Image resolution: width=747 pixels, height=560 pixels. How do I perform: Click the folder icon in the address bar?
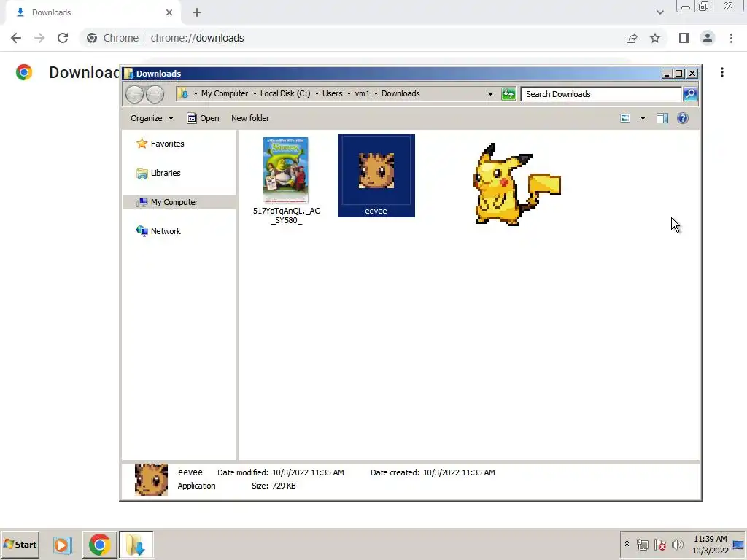point(183,94)
